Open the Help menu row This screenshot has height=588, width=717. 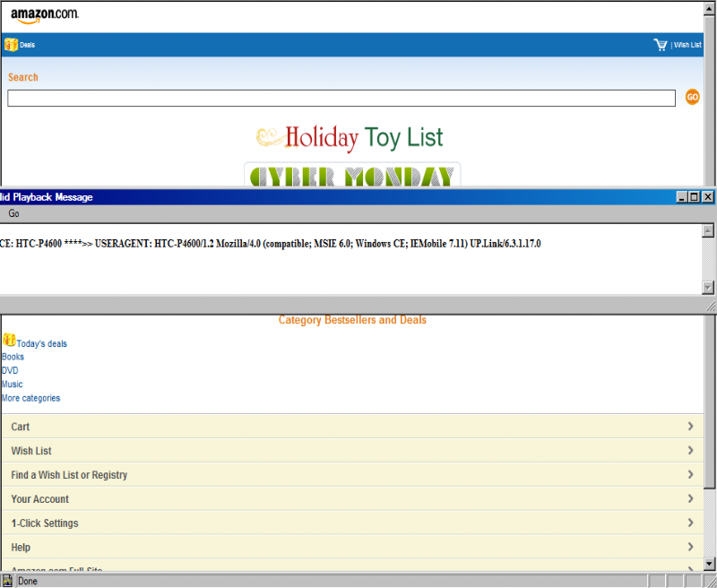(x=352, y=547)
